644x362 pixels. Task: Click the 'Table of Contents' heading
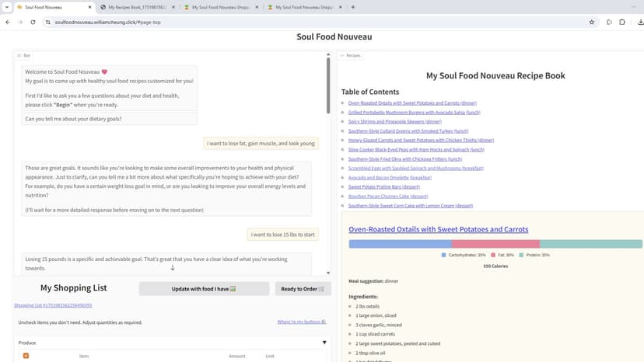click(x=370, y=92)
